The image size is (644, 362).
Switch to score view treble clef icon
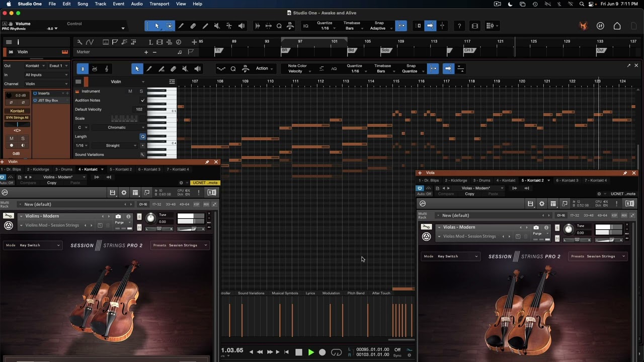click(x=106, y=69)
